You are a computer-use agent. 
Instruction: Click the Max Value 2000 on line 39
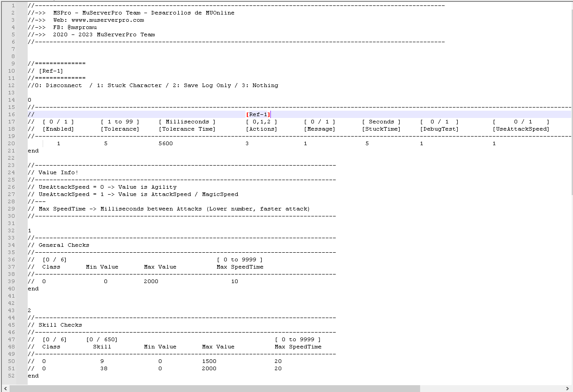151,281
